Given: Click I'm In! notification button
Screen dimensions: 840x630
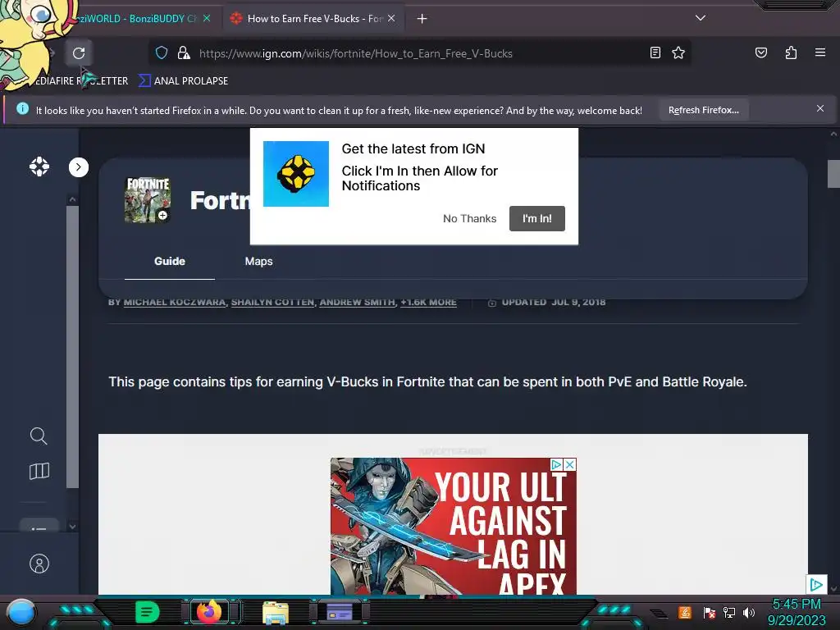Looking at the screenshot, I should [536, 218].
